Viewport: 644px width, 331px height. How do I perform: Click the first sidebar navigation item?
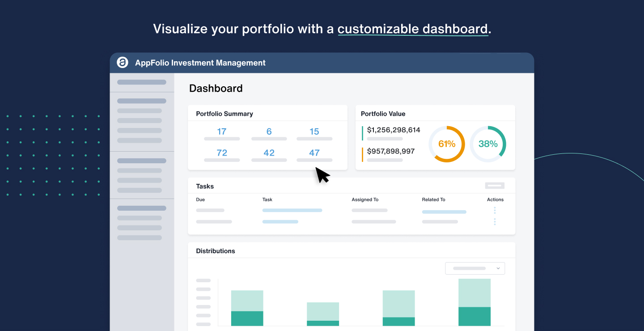(141, 82)
